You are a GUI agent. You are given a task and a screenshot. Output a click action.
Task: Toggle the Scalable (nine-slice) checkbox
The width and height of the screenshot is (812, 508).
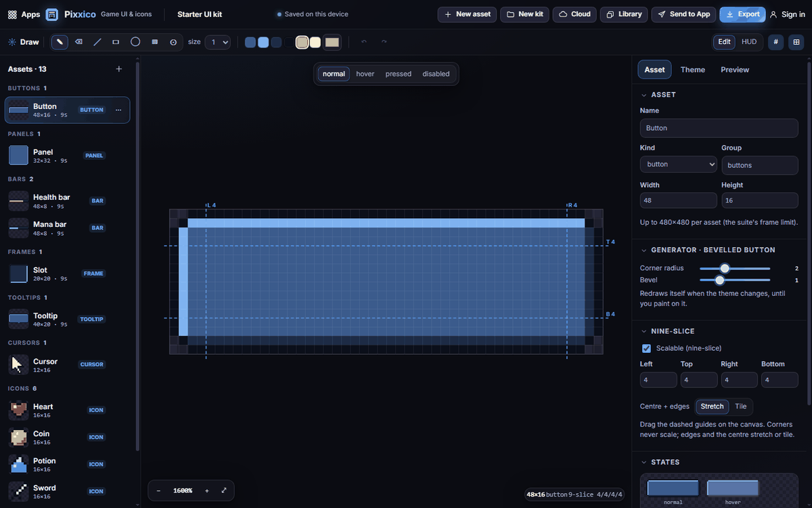(646, 348)
